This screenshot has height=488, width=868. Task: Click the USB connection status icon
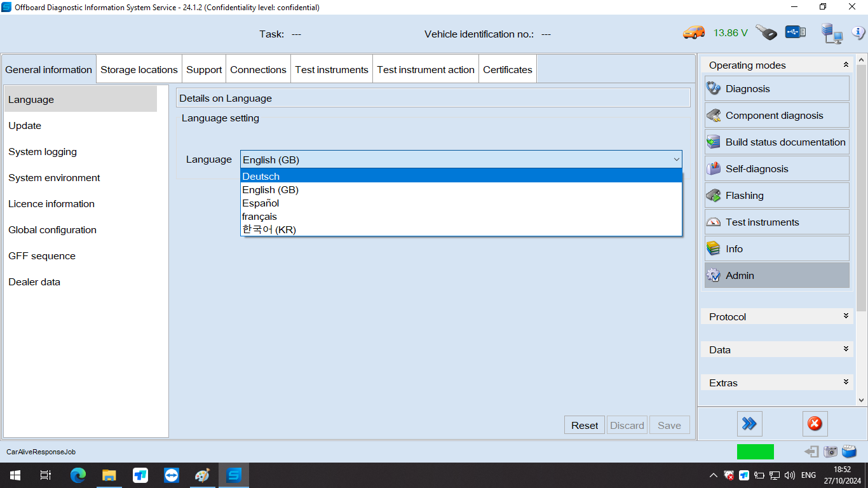(x=795, y=32)
